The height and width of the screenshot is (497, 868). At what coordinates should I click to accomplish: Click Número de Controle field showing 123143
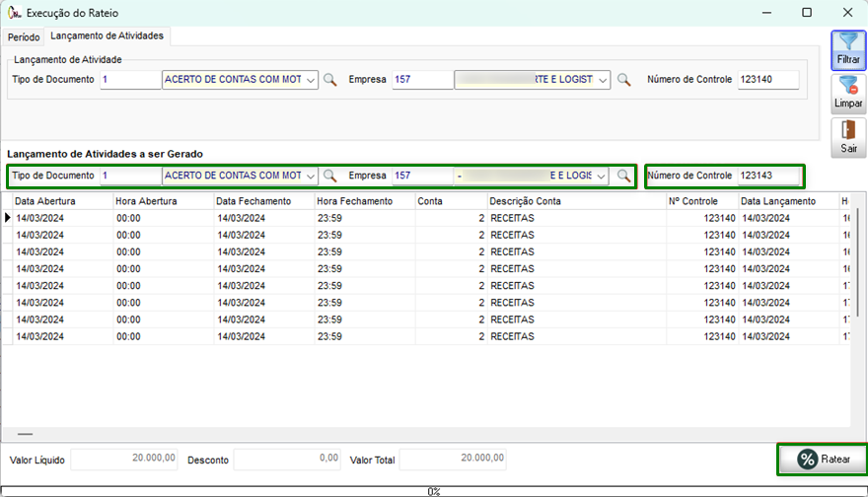(x=768, y=176)
